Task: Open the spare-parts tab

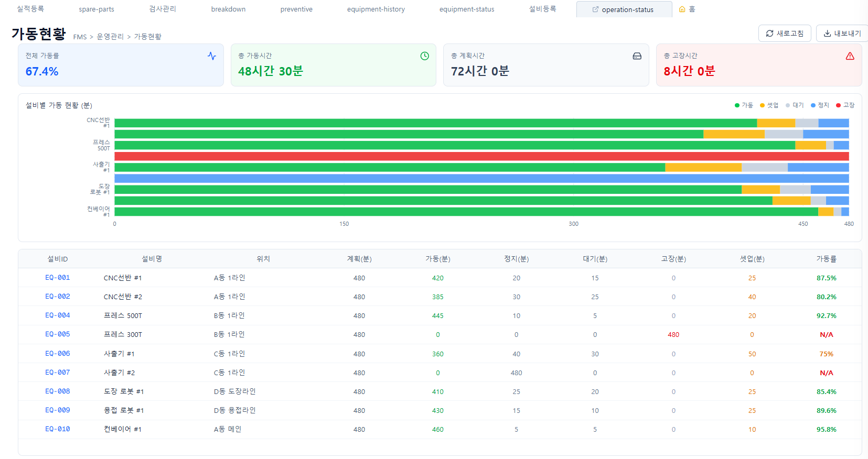Action: [97, 9]
